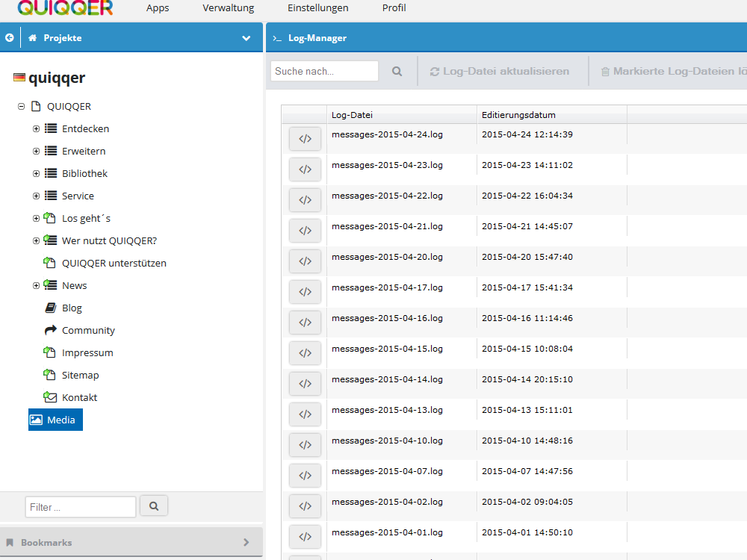Screen dimensions: 747x560
Task: Click the home icon beside Projekte
Action: click(32, 37)
